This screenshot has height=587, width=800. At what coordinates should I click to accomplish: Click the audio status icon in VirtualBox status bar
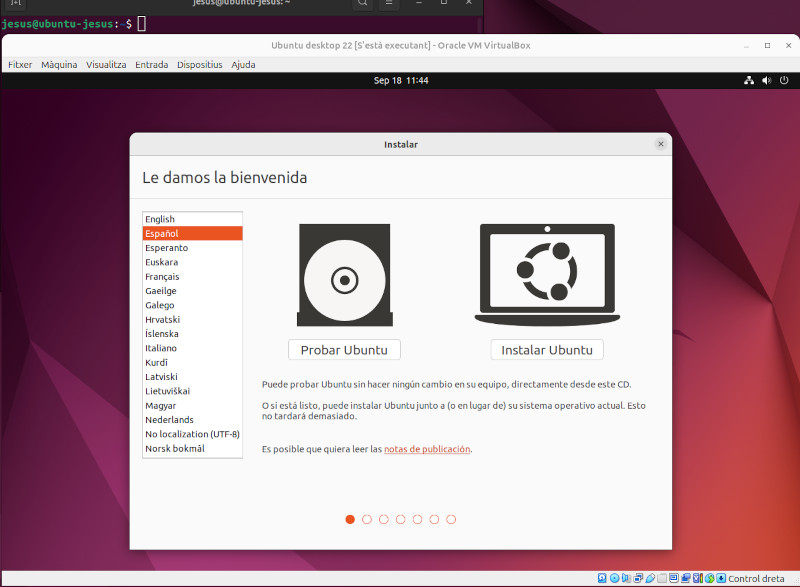tap(626, 578)
